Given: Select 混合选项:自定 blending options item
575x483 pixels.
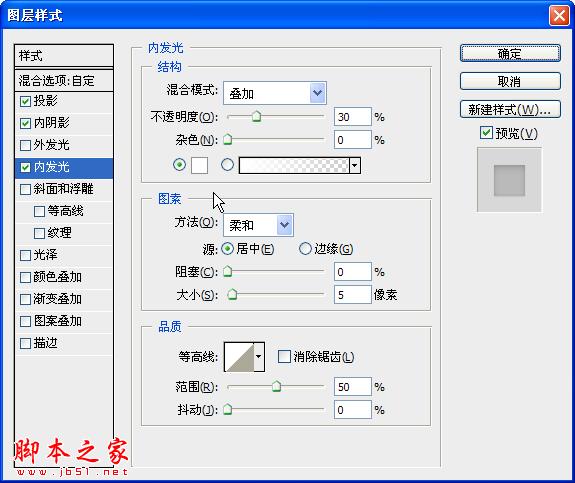Looking at the screenshot, I should coord(64,80).
